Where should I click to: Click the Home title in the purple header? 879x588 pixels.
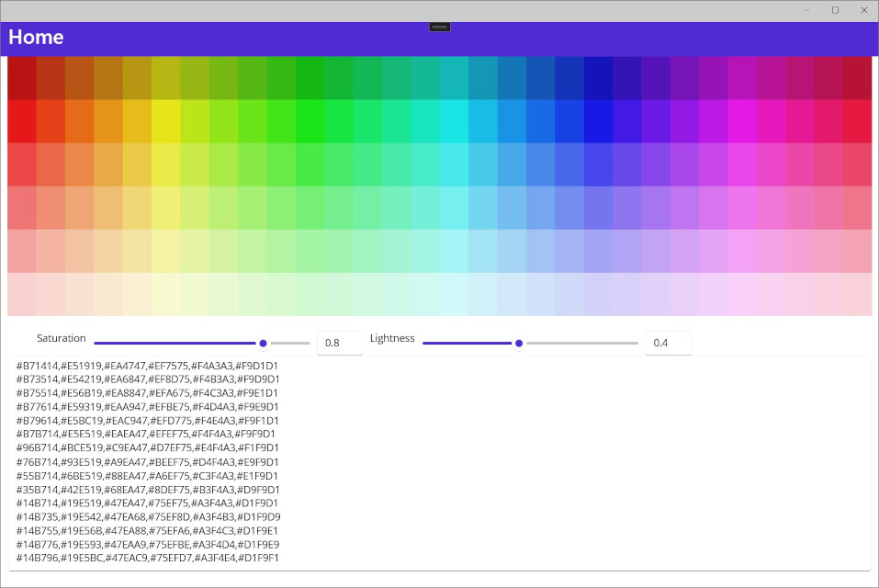point(35,38)
